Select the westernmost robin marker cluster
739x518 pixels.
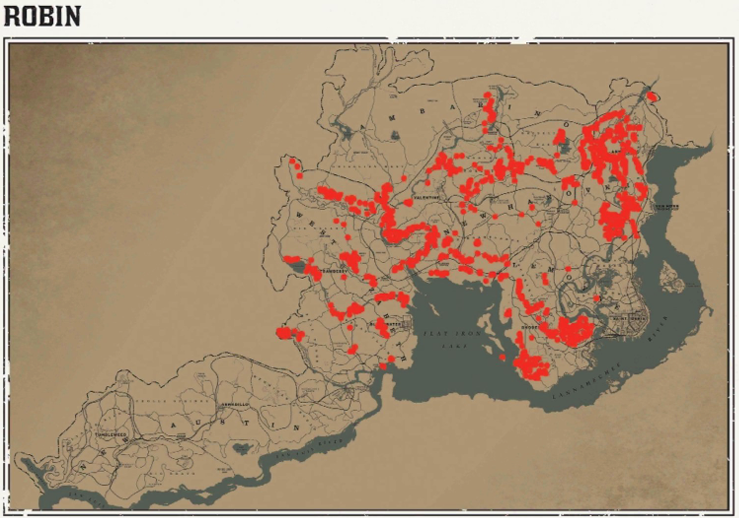[290, 333]
